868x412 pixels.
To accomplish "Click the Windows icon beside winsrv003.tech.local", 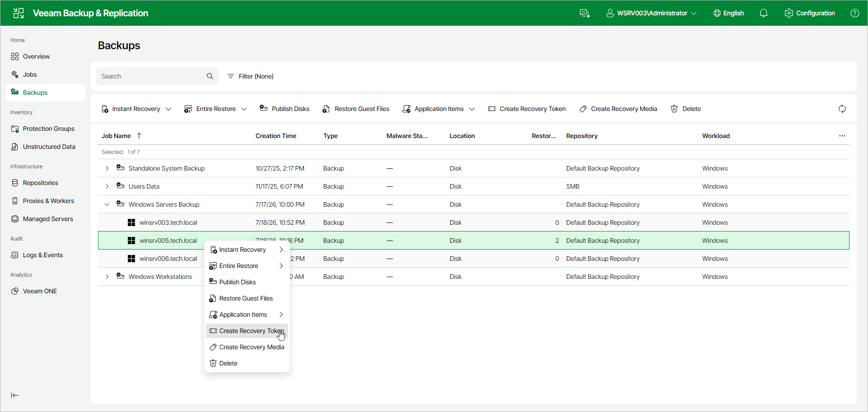I will click(131, 222).
